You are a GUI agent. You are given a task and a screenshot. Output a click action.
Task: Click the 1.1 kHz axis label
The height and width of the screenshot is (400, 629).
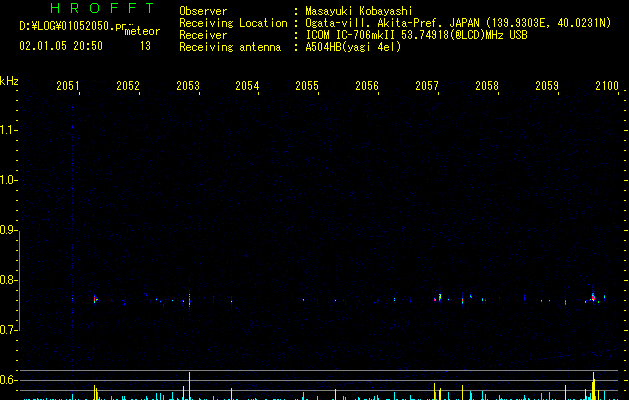[8, 130]
